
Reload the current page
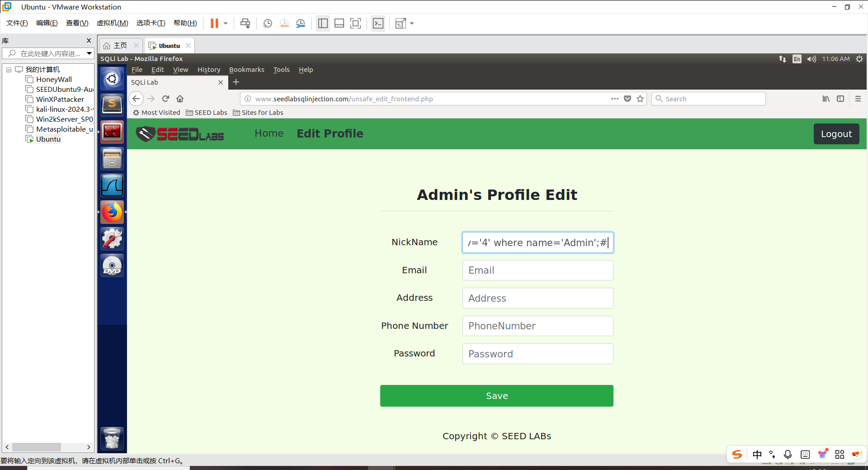tap(165, 99)
